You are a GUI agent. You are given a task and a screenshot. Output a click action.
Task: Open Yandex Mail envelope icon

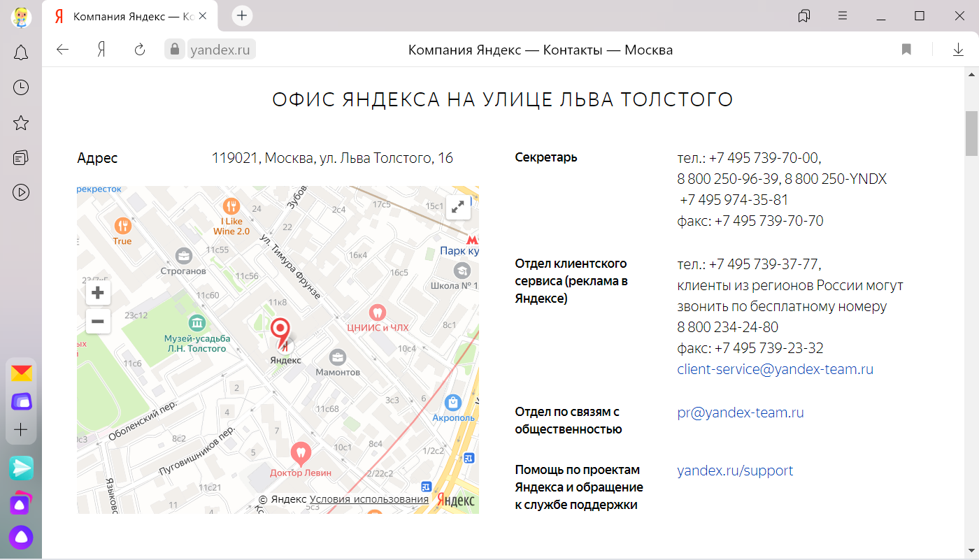pos(21,373)
